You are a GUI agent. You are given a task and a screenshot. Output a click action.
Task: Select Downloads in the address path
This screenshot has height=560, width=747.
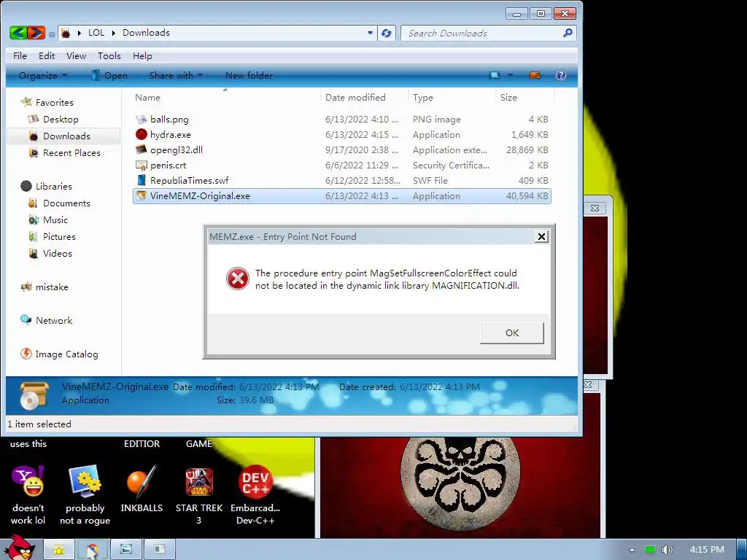146,33
